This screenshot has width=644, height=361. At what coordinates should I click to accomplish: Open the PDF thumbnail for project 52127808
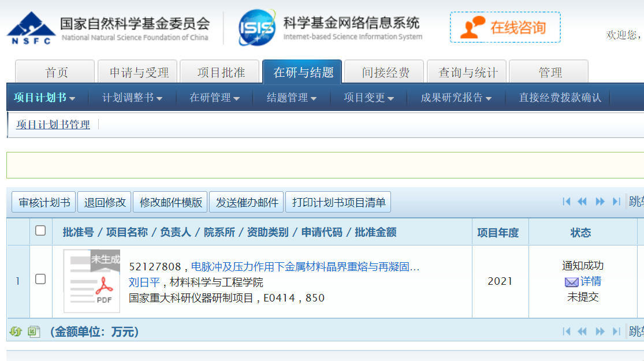tap(92, 281)
